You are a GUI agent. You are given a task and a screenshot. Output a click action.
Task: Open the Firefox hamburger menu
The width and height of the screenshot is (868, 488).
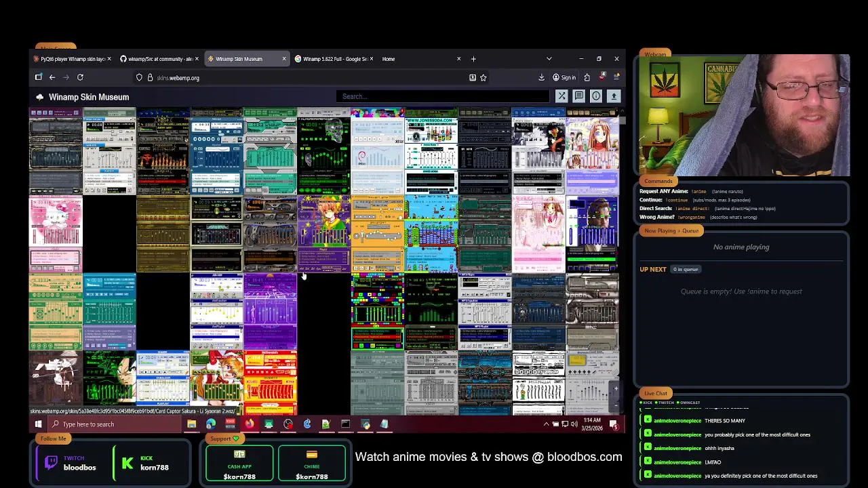pyautogui.click(x=616, y=77)
